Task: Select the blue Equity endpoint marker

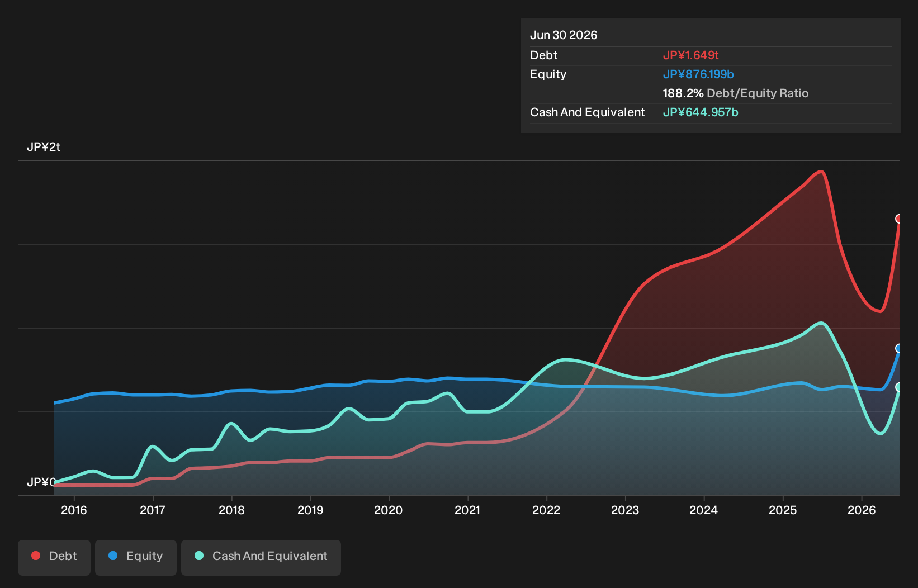Action: point(899,348)
